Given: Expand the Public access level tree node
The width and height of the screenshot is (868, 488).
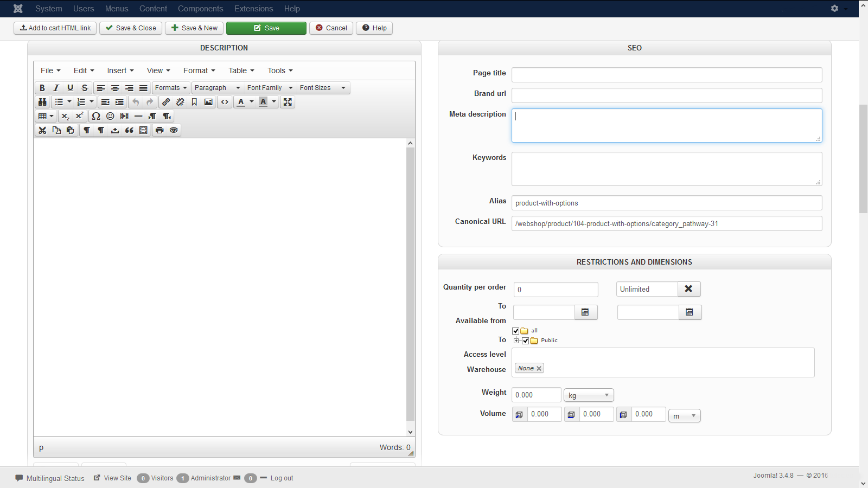Looking at the screenshot, I should click(x=516, y=341).
